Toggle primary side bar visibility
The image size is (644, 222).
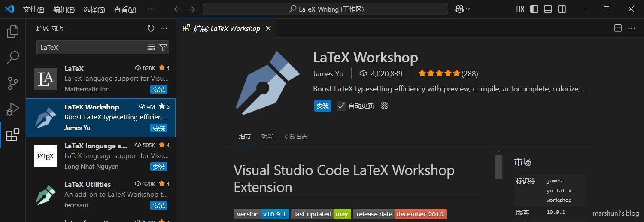[534, 9]
